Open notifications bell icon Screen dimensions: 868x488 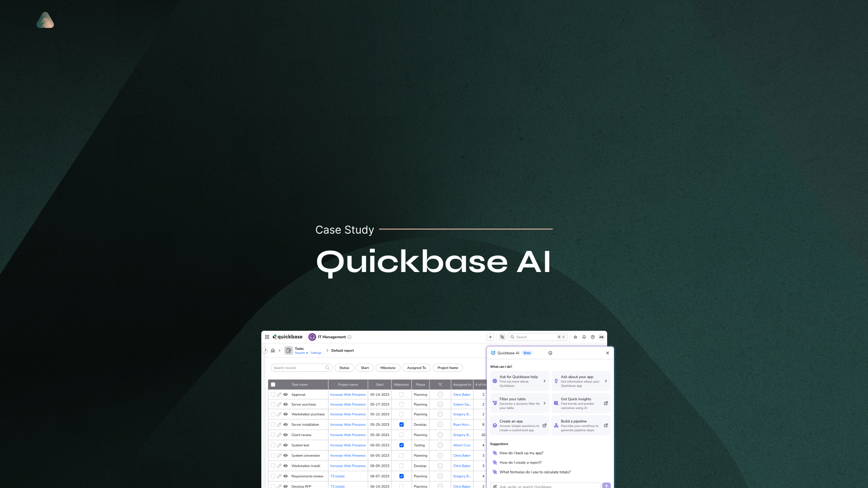click(584, 337)
